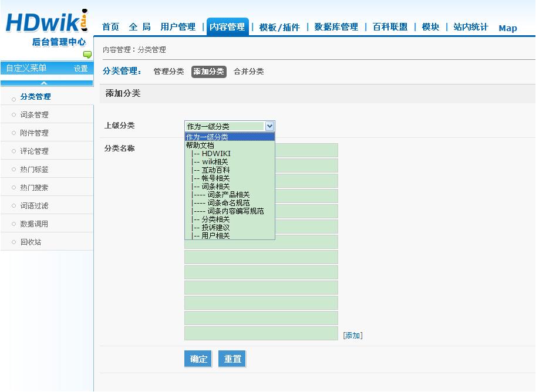The image size is (536, 392).
Task: Choose 作为一级分类 option in list
Action: coord(230,137)
